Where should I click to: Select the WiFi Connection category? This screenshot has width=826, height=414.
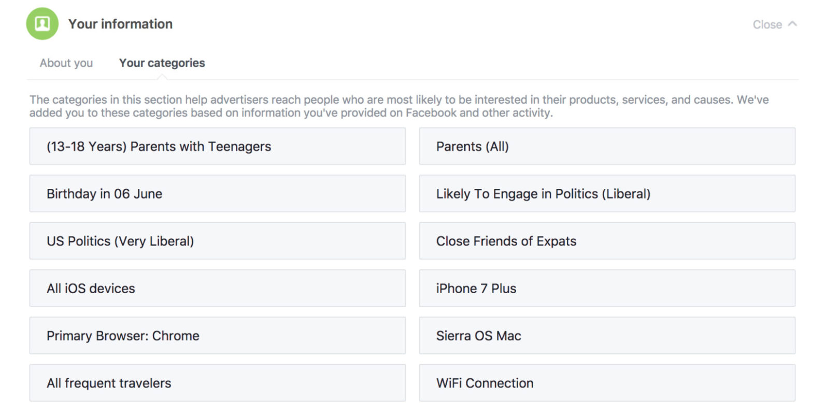[607, 383]
